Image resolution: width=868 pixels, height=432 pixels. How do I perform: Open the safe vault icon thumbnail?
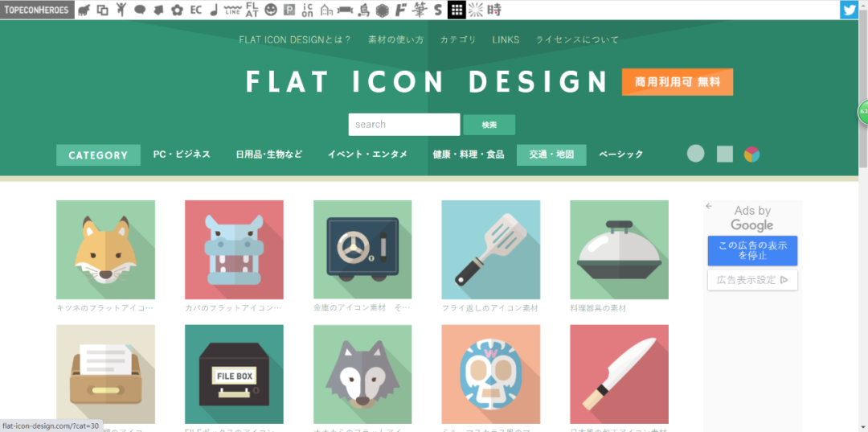tap(362, 249)
